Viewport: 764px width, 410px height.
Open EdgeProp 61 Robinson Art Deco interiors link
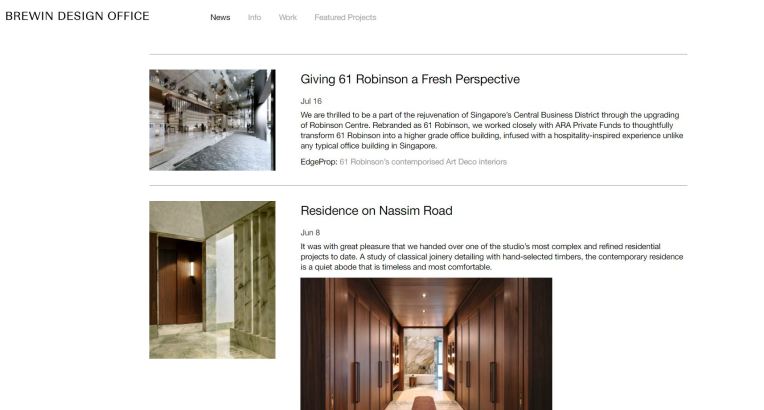point(423,161)
